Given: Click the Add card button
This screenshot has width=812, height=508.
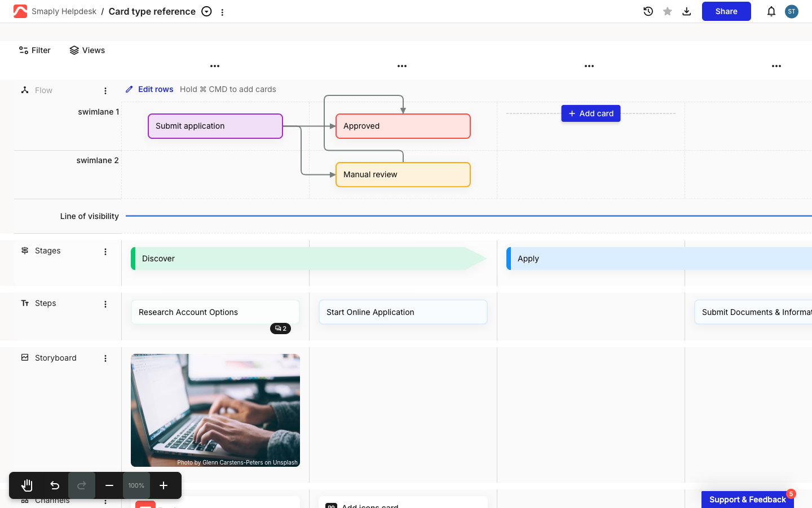Looking at the screenshot, I should coord(591,113).
